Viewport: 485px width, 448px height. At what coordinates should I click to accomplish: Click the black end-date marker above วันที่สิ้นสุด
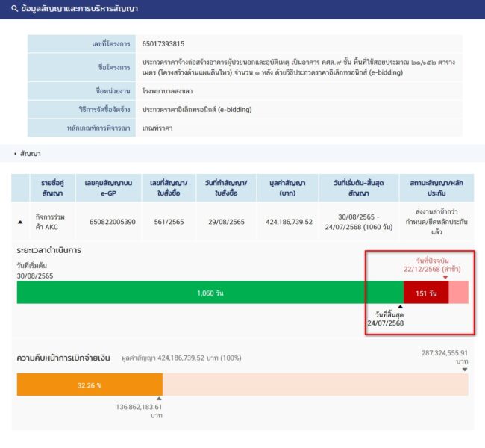[400, 306]
